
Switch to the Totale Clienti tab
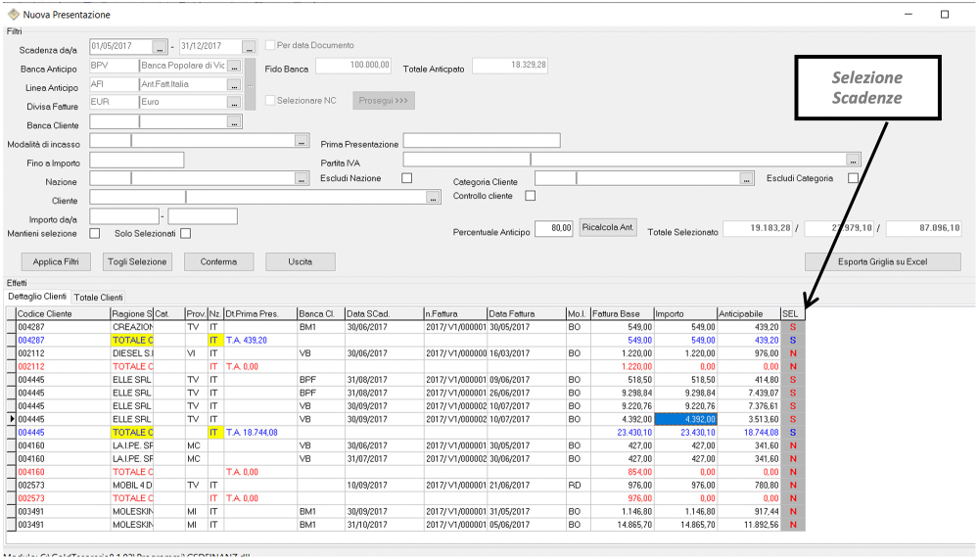[98, 297]
